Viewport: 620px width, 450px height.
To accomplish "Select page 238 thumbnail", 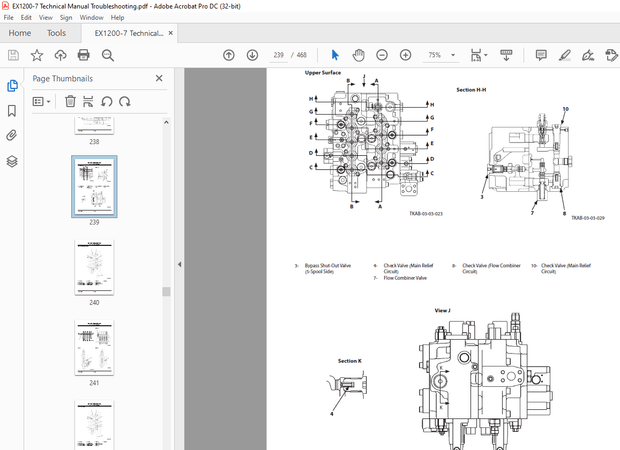I will 94,126.
